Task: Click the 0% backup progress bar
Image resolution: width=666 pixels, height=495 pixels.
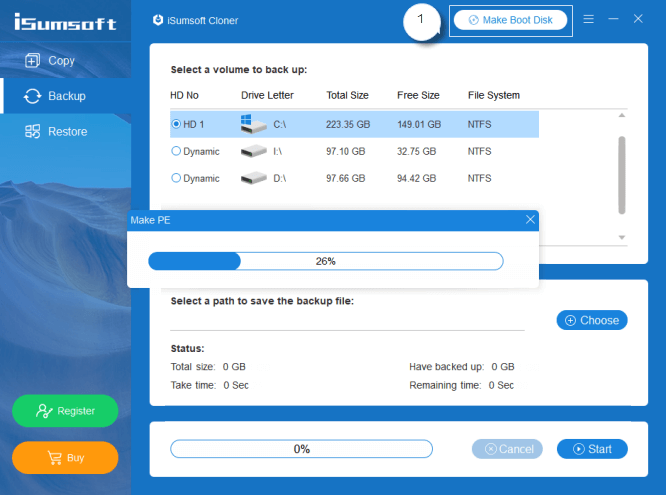Action: 302,449
